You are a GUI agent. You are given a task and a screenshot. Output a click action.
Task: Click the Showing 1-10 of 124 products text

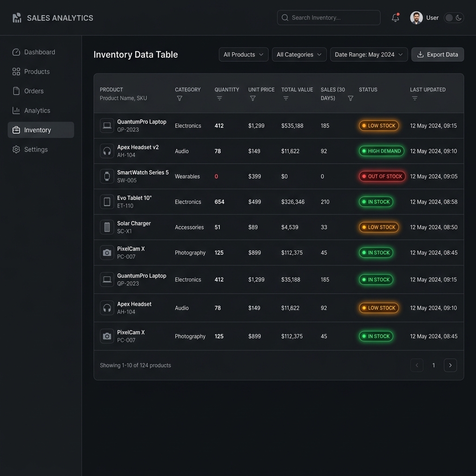tap(135, 365)
